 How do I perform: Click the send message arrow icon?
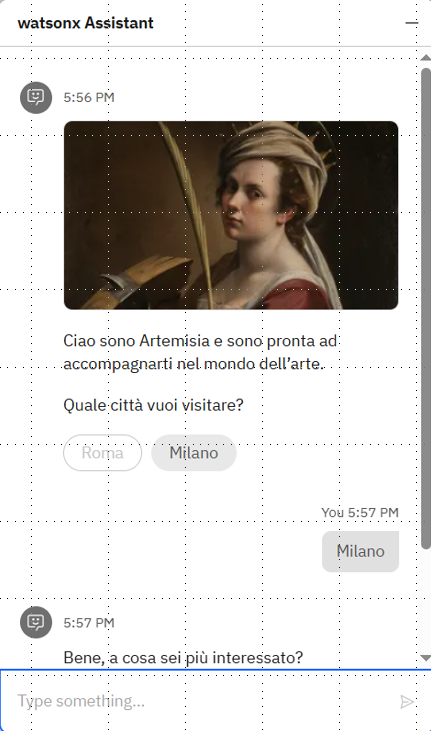tap(406, 702)
